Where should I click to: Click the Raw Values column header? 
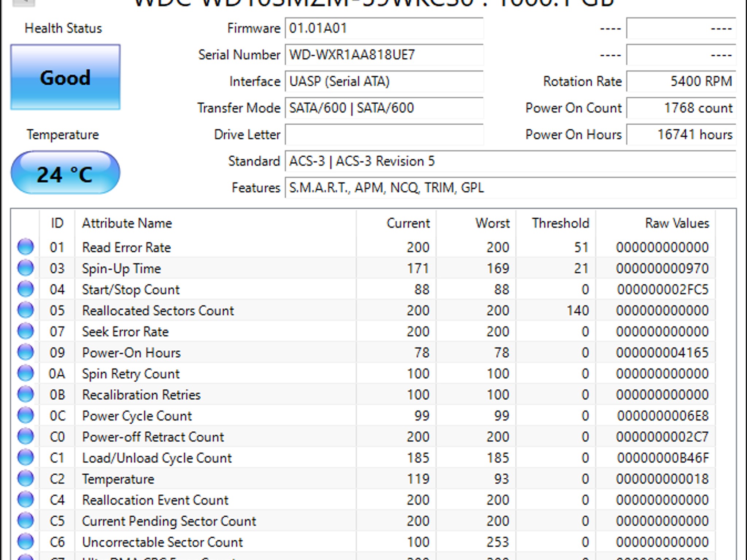655,223
